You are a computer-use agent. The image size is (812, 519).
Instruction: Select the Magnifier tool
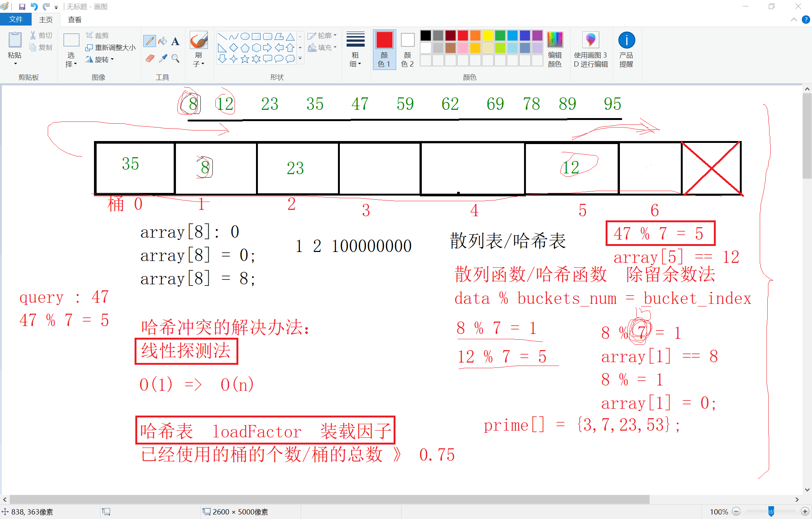[175, 58]
